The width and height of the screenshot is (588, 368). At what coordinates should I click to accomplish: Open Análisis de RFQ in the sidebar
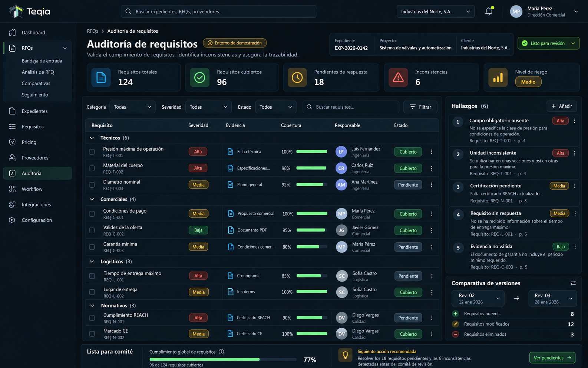[38, 72]
